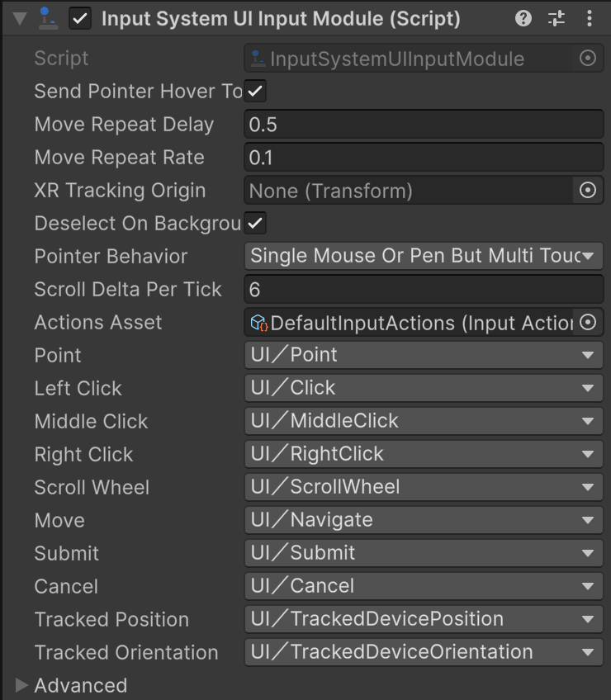Click the object picker beside Script field

pyautogui.click(x=588, y=59)
